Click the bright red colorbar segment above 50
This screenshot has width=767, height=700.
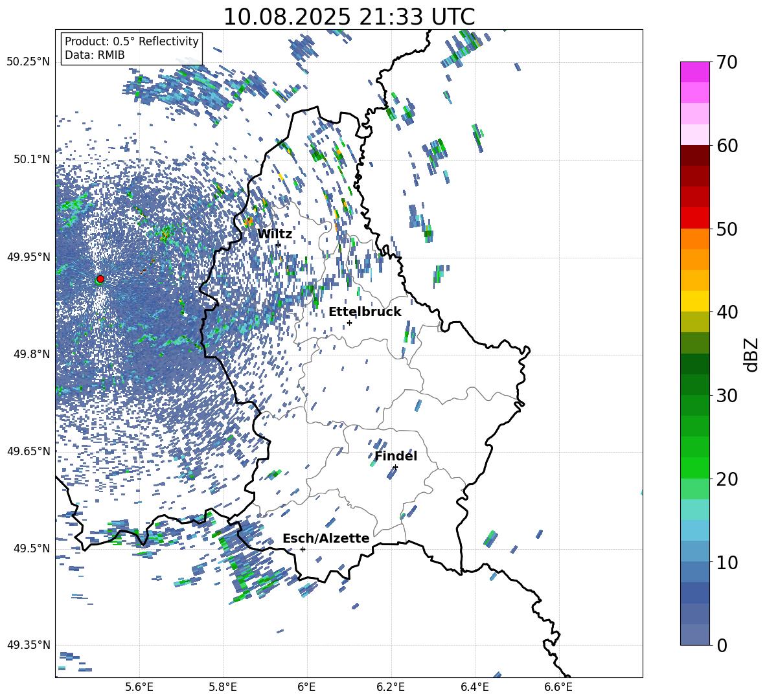[x=694, y=218]
